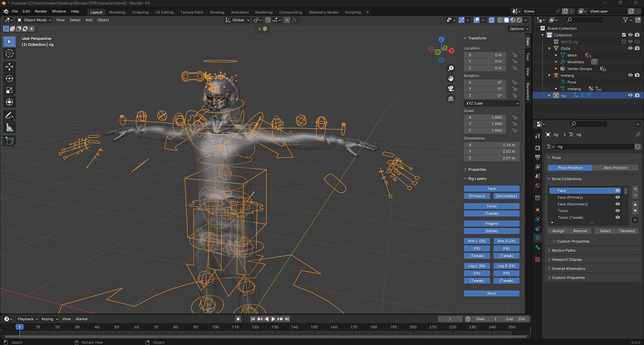Screen dimensions: 644x345
Task: Click the Rest Position button
Action: click(x=615, y=168)
